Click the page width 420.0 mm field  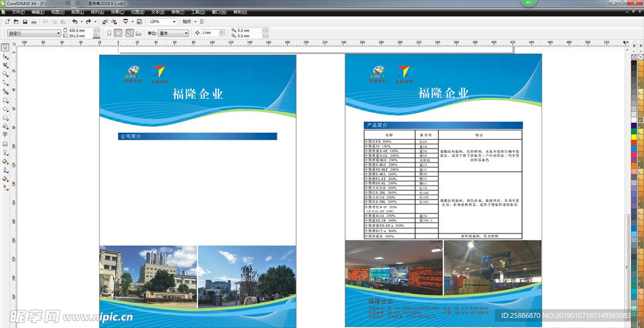pyautogui.click(x=79, y=30)
